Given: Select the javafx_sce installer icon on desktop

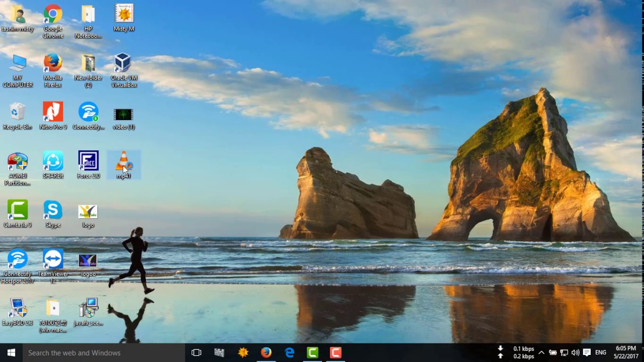Looking at the screenshot, I should 88,312.
